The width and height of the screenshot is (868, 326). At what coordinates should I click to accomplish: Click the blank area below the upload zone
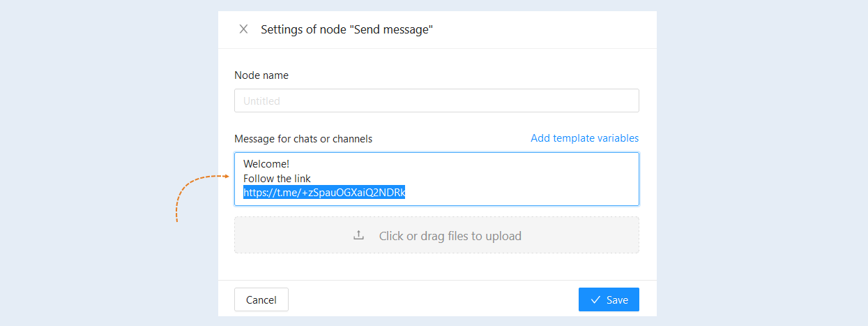pyautogui.click(x=436, y=267)
